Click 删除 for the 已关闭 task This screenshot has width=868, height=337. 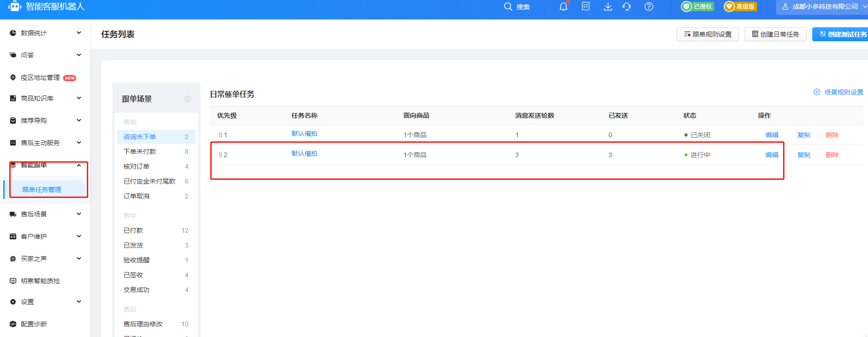pyautogui.click(x=832, y=135)
